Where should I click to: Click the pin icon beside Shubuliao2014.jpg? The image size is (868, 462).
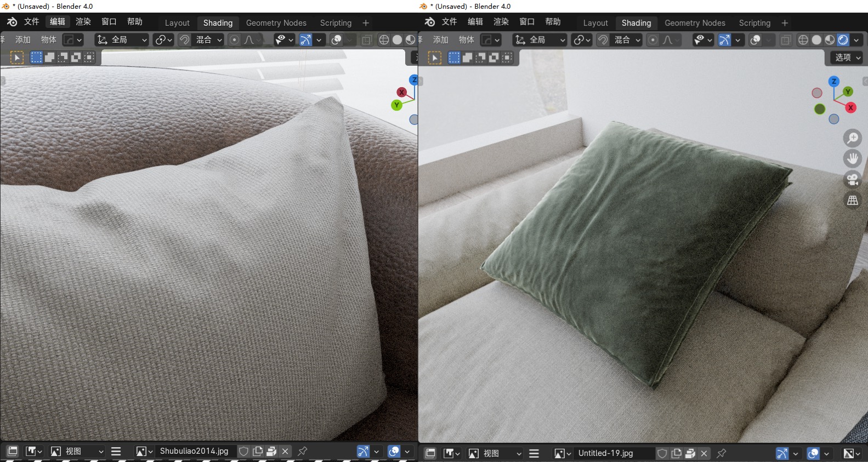coord(302,451)
